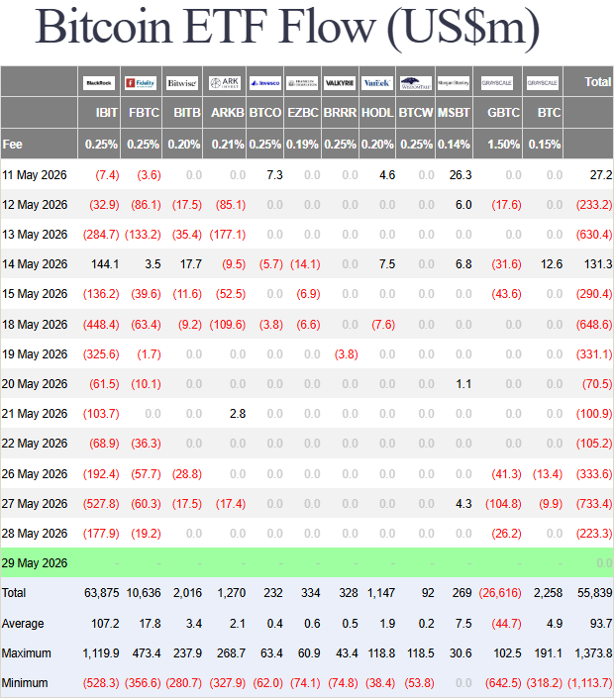Click the ARK Invest logo above ARKB
This screenshot has height=700, width=615.
225,83
